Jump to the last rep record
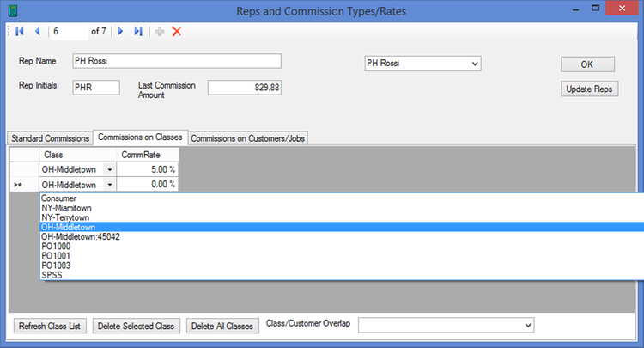Viewport: 644px width, 348px height. (138, 31)
